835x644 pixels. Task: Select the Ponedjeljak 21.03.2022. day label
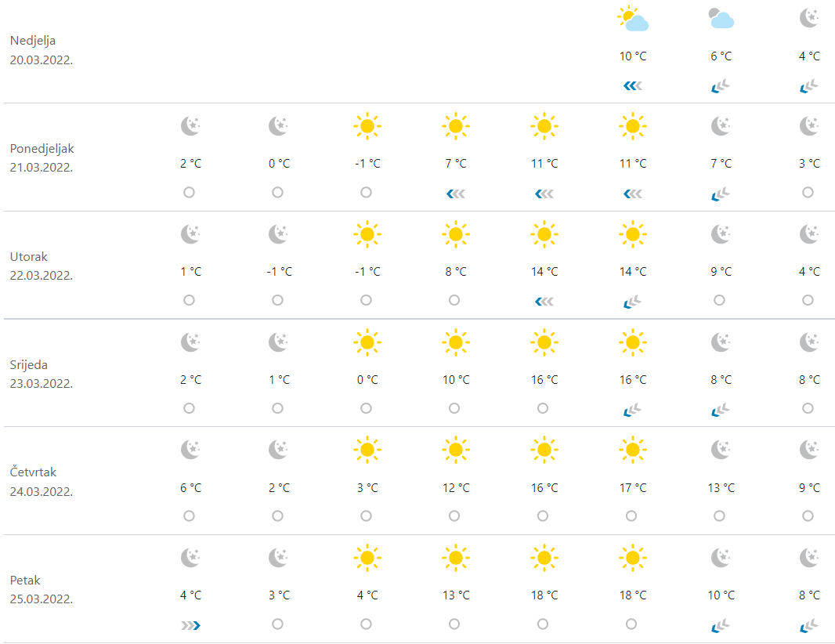click(x=42, y=157)
